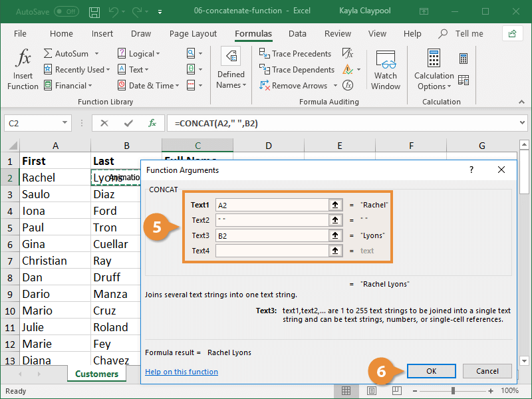Click the Calculate Sheet icon

[x=462, y=80]
